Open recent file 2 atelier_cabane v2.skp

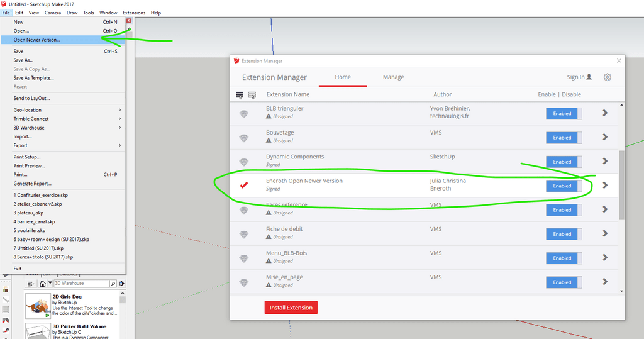[x=63, y=204]
